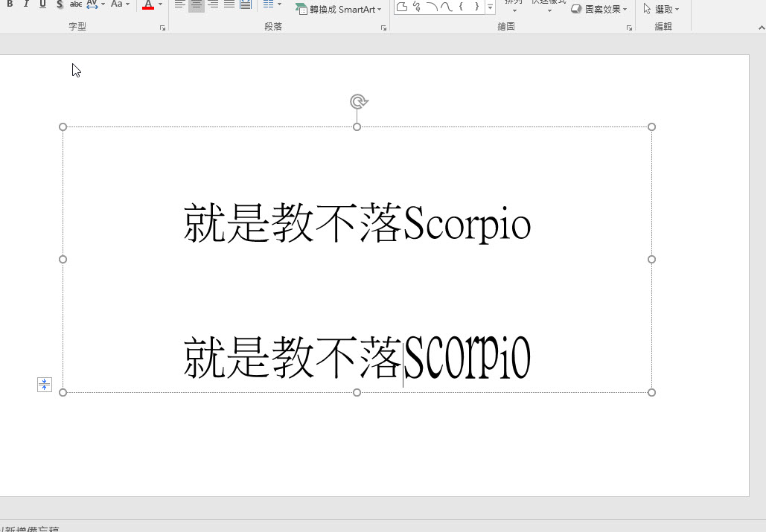Open the 快速樣式 quick styles dropdown
Viewport: 766px width, 532px height.
point(549,6)
